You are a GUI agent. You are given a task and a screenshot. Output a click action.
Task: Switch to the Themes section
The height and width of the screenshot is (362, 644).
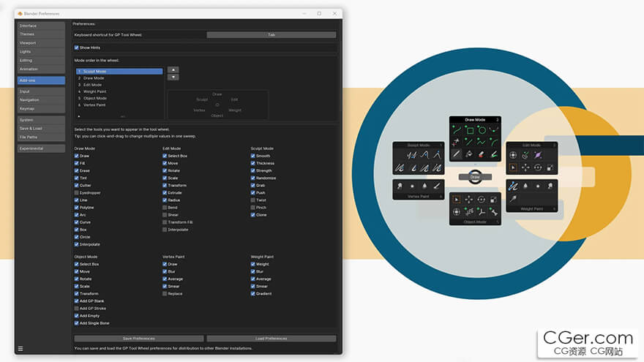coord(41,34)
